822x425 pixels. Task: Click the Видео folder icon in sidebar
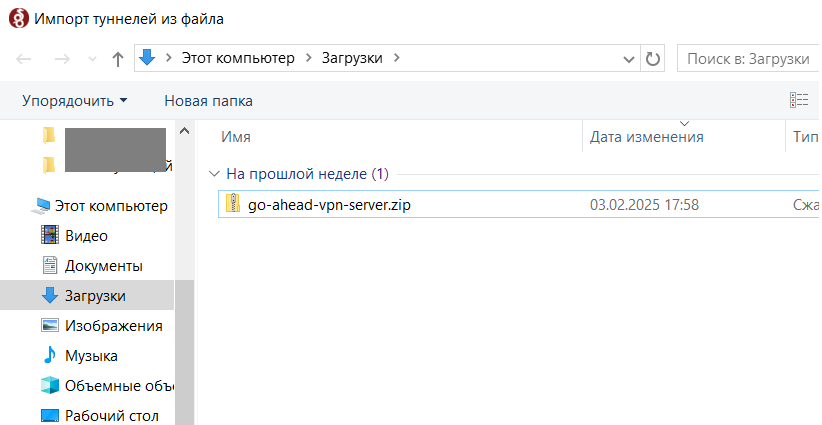point(50,236)
